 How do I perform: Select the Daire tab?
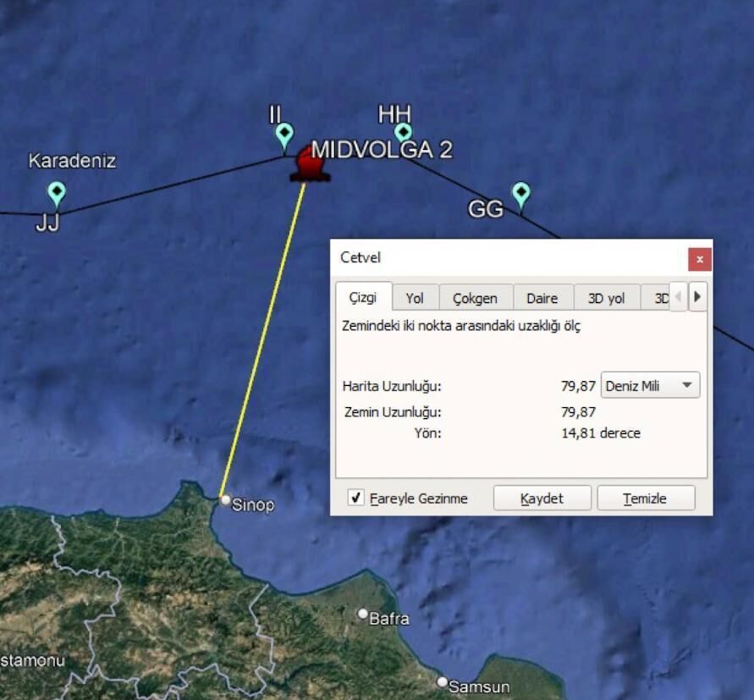coord(543,298)
